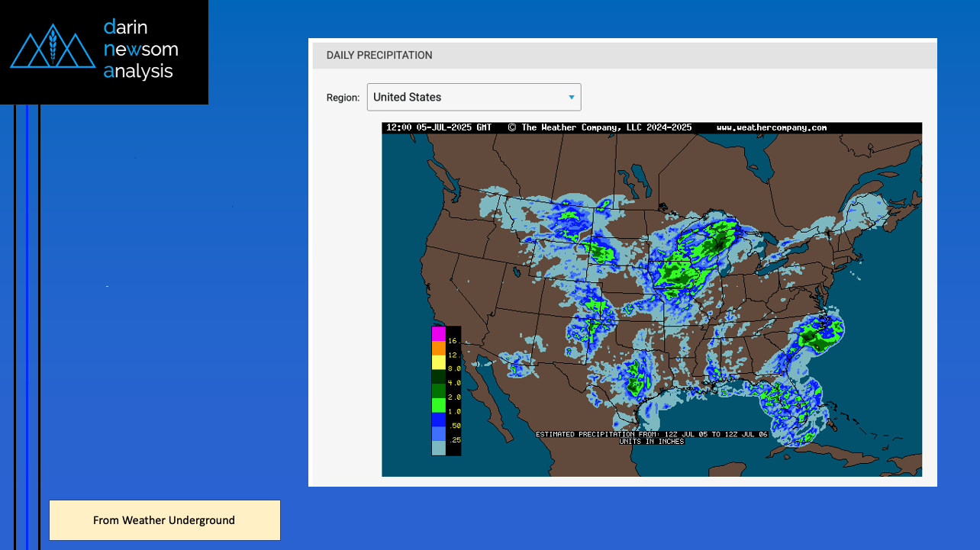The image size is (980, 550).
Task: Click the 'darin newsom analysis' brand text
Action: coord(140,50)
